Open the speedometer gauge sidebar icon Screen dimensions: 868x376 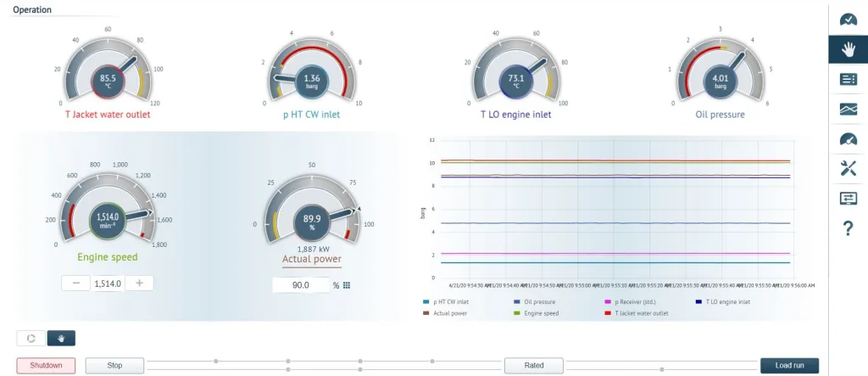(848, 138)
